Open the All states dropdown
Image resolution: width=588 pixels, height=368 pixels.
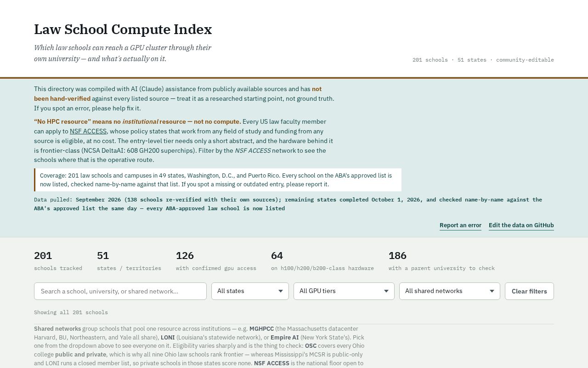(250, 291)
